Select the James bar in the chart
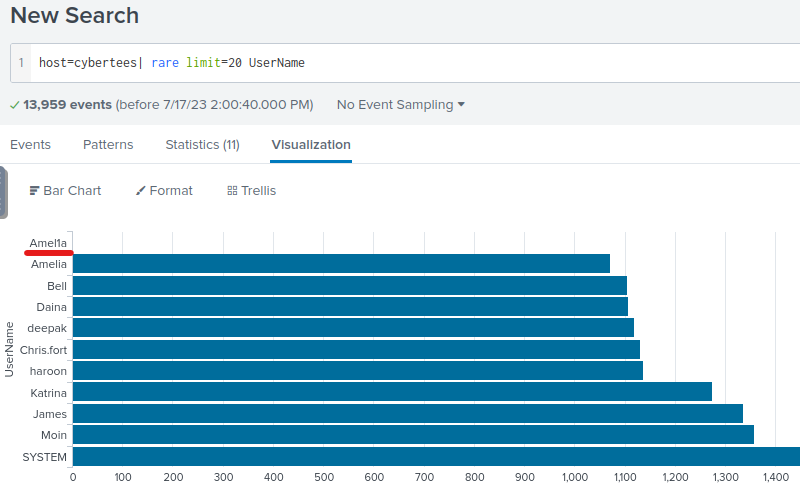 [407, 414]
